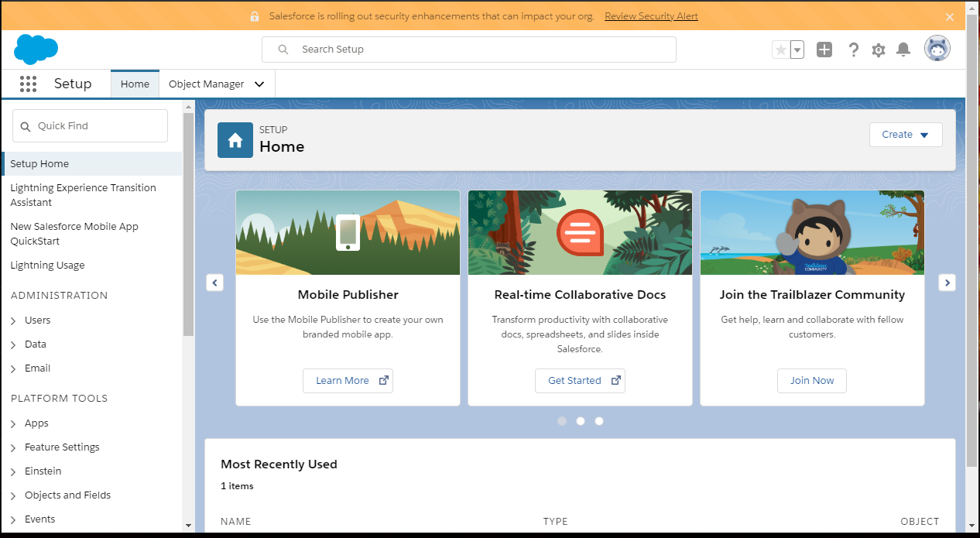This screenshot has height=538, width=980.
Task: Expand the Users tree node
Action: click(13, 320)
